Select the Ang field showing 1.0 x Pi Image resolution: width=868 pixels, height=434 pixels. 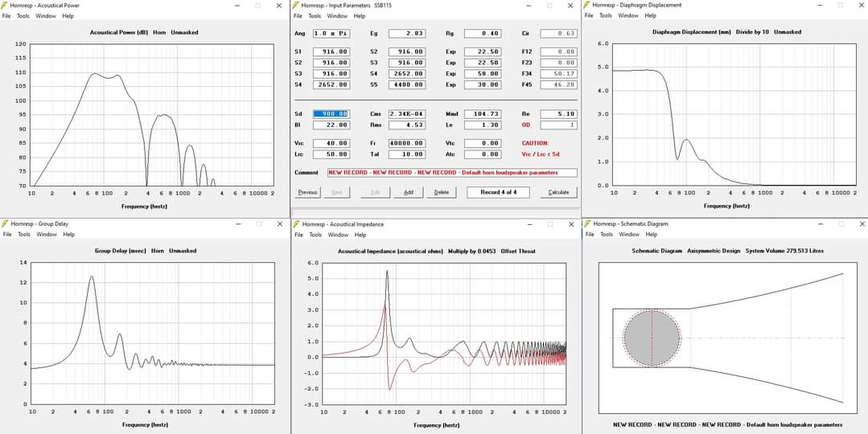tap(331, 34)
